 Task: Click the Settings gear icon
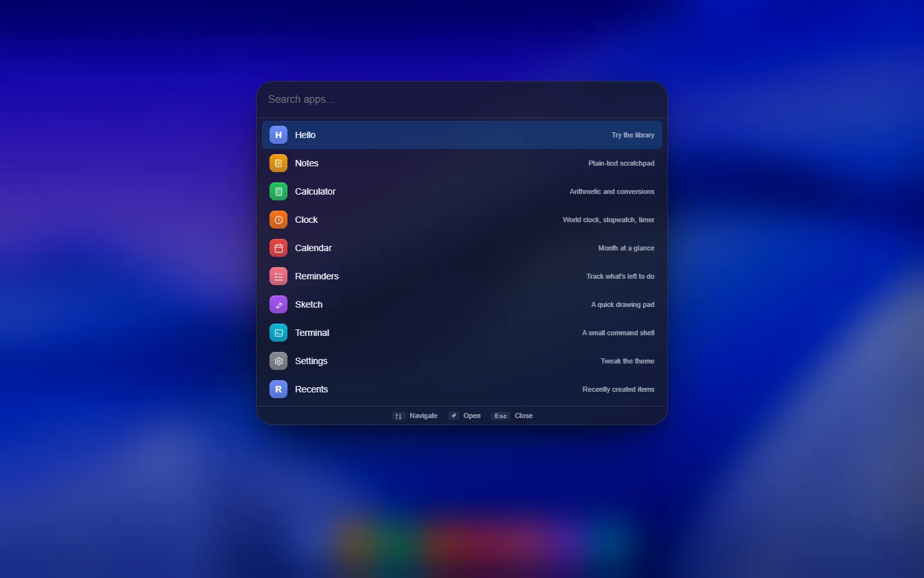click(278, 361)
